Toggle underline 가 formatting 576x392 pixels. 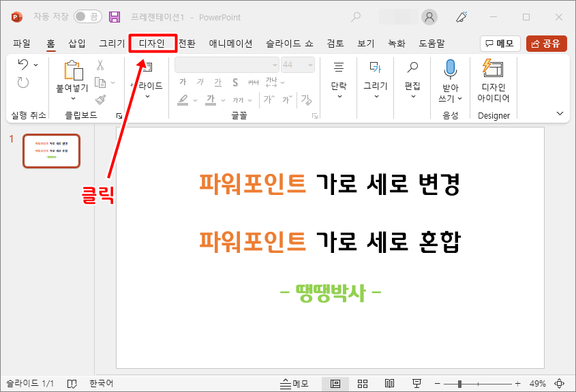(218, 82)
